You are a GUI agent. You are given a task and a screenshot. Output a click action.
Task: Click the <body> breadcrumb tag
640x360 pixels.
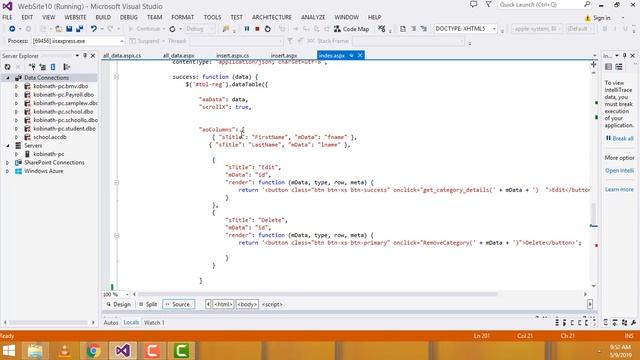pos(247,304)
